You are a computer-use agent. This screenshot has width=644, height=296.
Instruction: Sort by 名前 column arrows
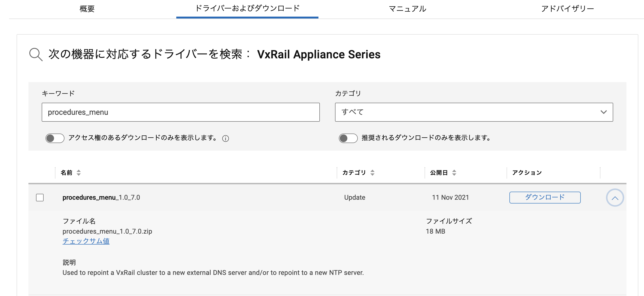78,173
